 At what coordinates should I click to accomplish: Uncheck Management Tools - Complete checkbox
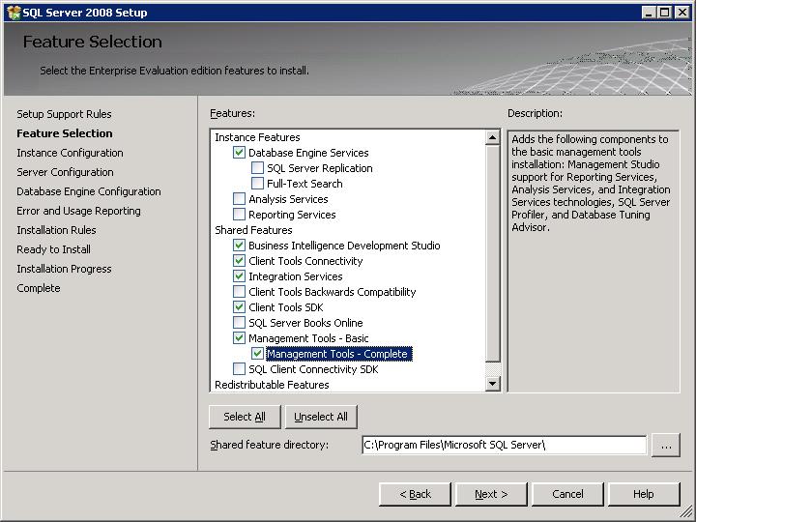tap(257, 354)
